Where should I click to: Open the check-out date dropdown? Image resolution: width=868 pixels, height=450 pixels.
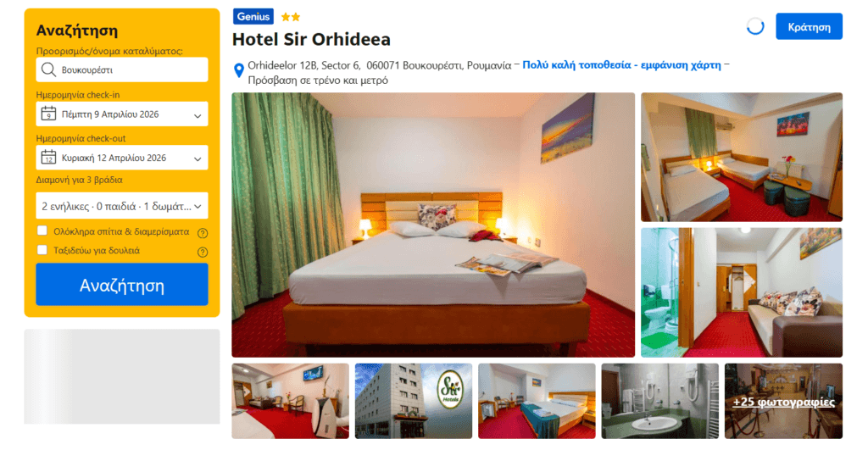[122, 158]
